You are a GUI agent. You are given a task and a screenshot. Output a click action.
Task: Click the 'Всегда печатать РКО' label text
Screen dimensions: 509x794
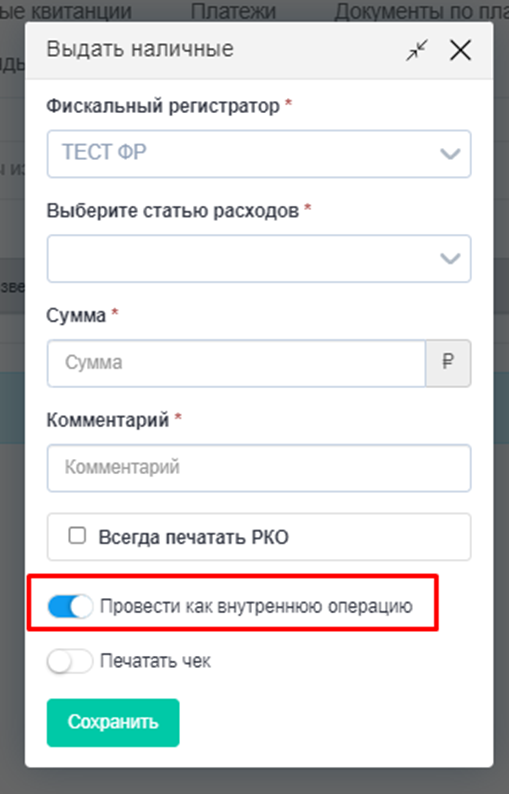(193, 537)
